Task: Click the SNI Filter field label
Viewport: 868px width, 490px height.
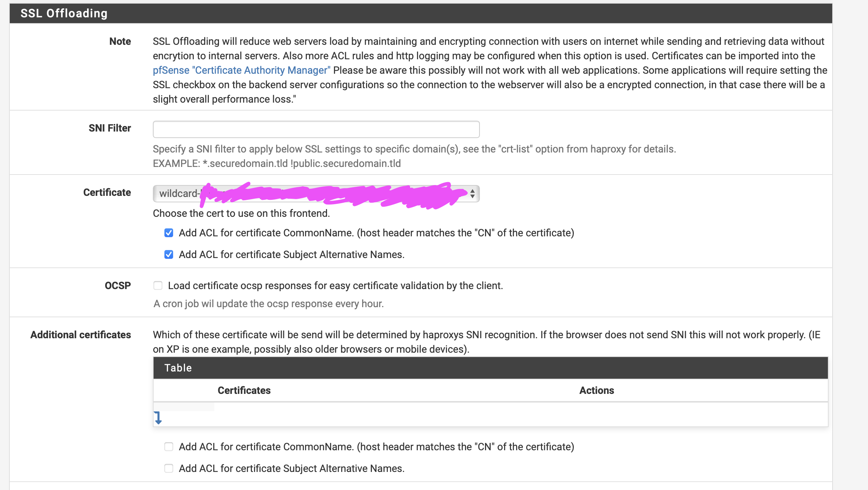Action: pyautogui.click(x=110, y=128)
